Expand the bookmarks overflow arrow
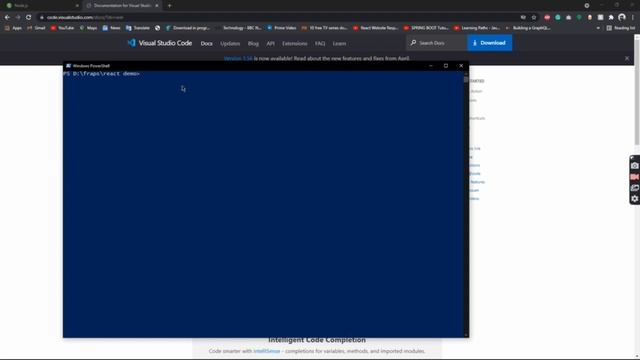 (598, 28)
